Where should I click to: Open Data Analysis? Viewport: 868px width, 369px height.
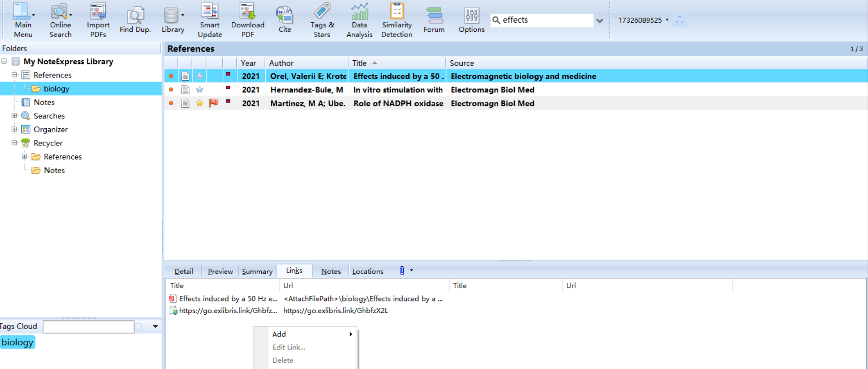coord(360,20)
